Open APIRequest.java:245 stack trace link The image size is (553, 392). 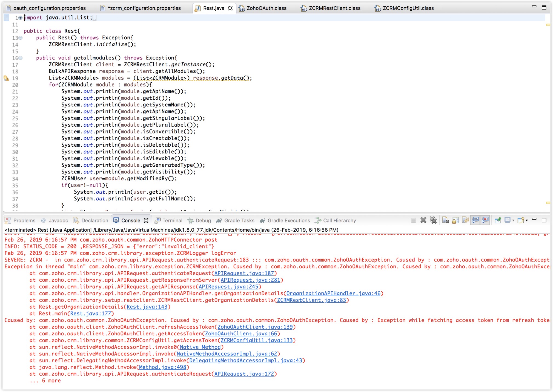tap(228, 287)
